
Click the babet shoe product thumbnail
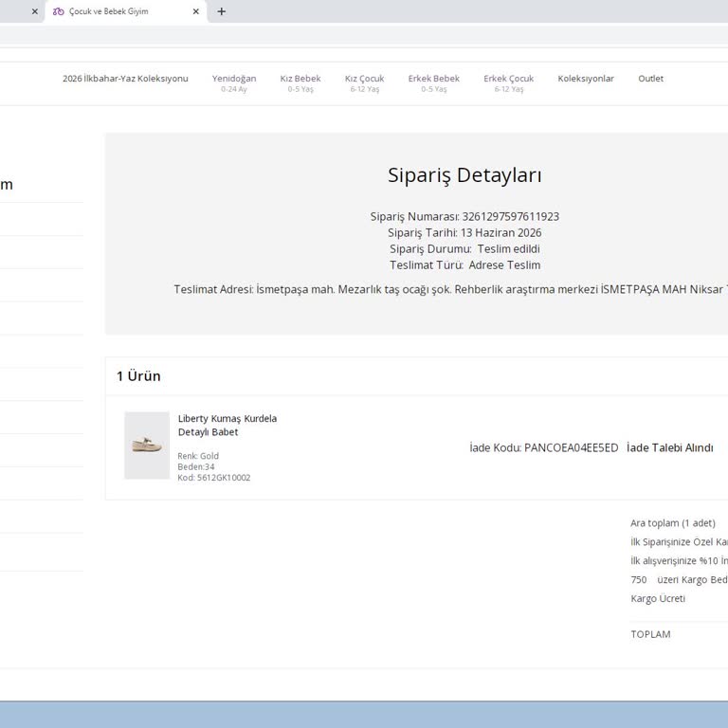point(147,446)
